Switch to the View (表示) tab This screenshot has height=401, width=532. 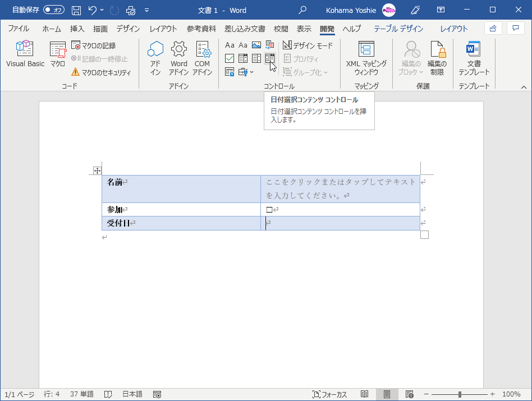pos(304,29)
